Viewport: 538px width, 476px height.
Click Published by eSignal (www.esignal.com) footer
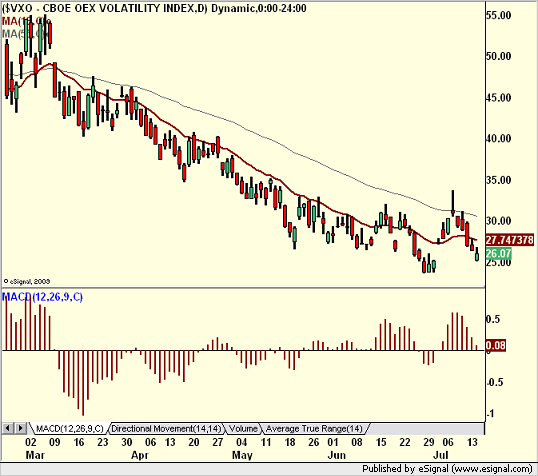click(447, 468)
